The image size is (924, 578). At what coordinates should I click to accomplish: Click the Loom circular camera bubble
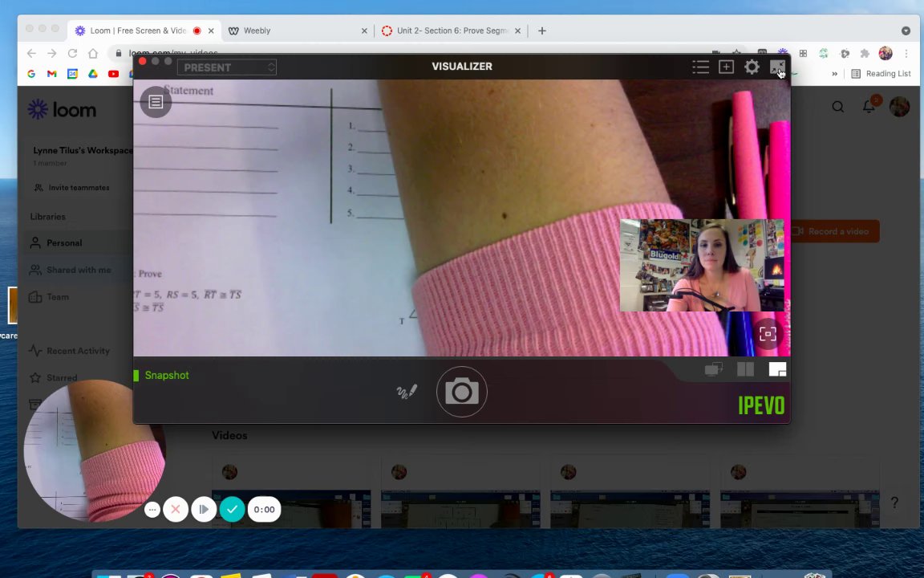click(x=95, y=450)
